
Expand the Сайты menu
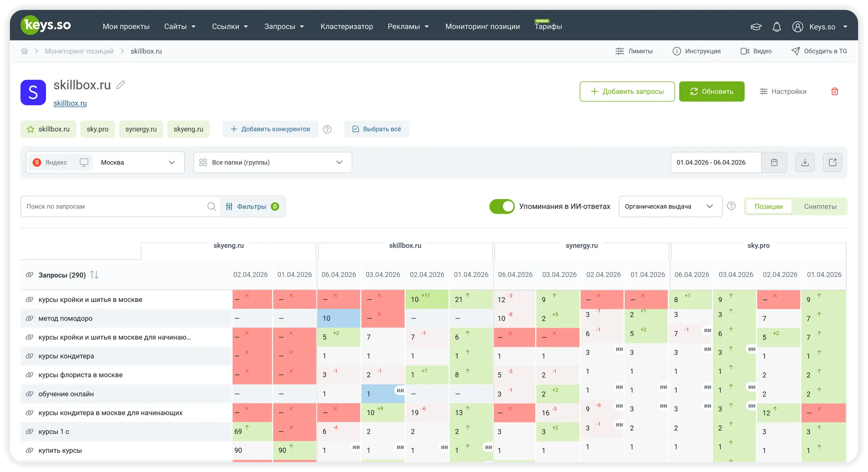tap(180, 26)
